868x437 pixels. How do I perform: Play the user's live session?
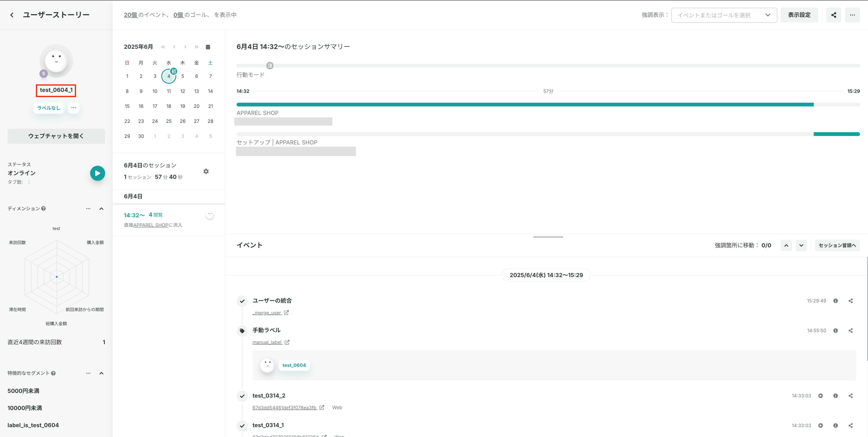tap(97, 173)
